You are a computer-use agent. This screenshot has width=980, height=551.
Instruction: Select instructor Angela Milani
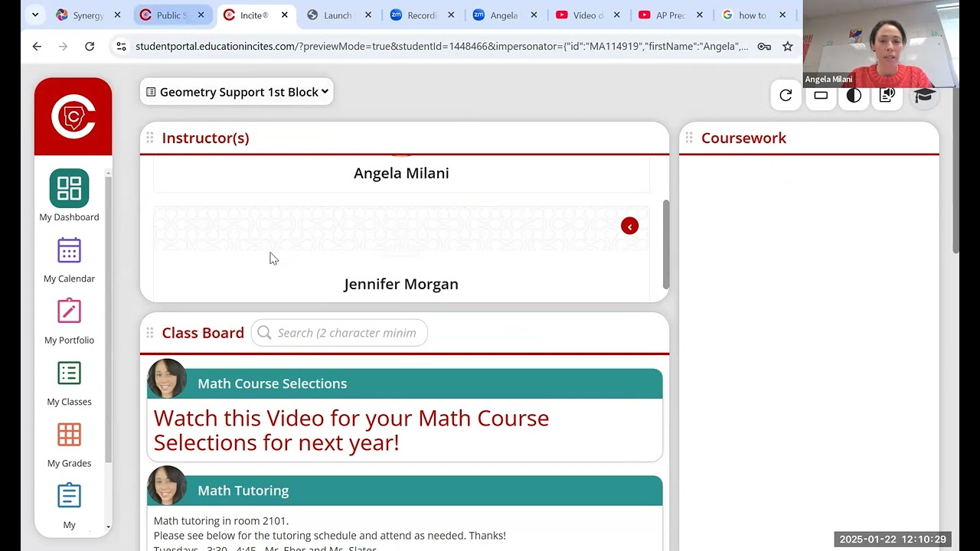point(401,173)
